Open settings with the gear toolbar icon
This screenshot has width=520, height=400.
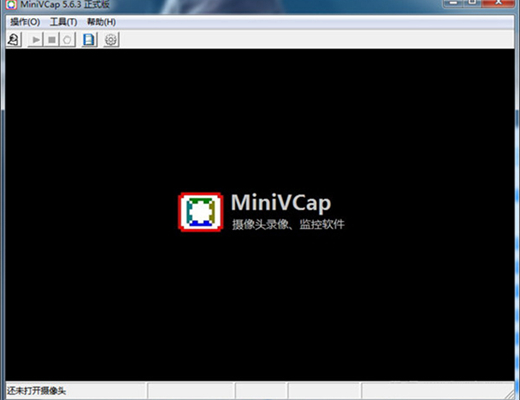tap(111, 40)
